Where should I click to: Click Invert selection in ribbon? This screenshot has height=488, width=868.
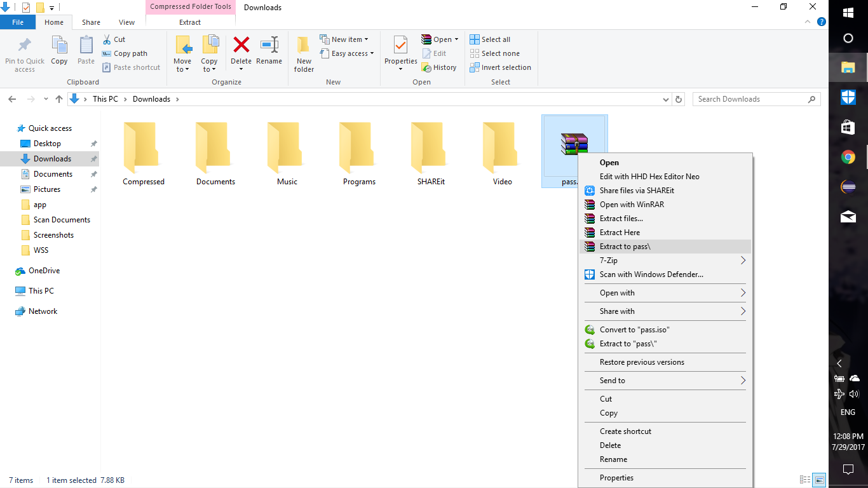tap(500, 67)
